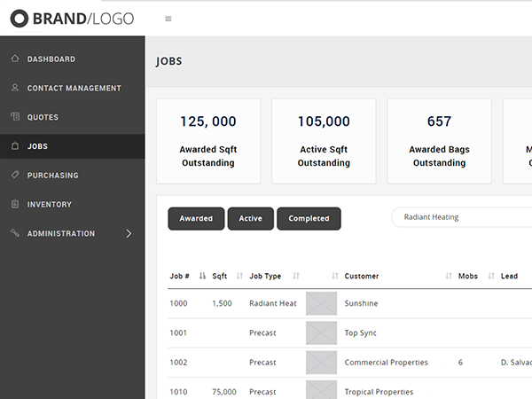
Task: Go to Quotes section
Action: coord(73,117)
